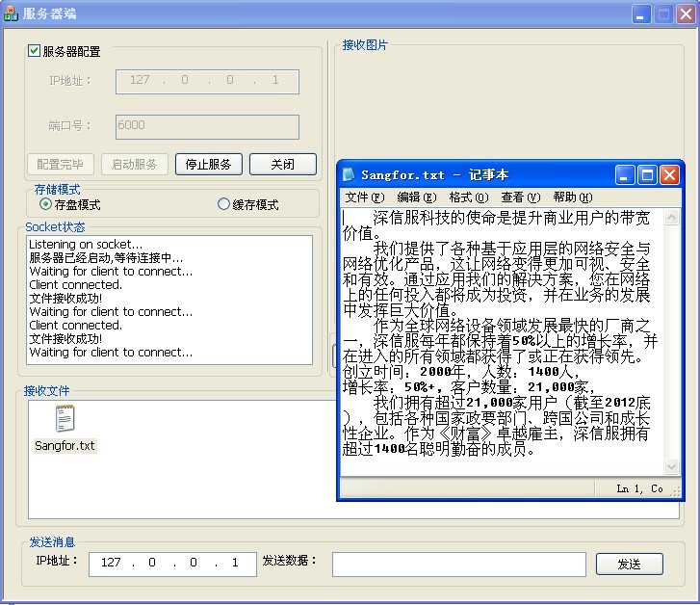This screenshot has height=605, width=700.
Task: Click the Notepad icon in Sangfor.txt title bar
Action: click(349, 174)
